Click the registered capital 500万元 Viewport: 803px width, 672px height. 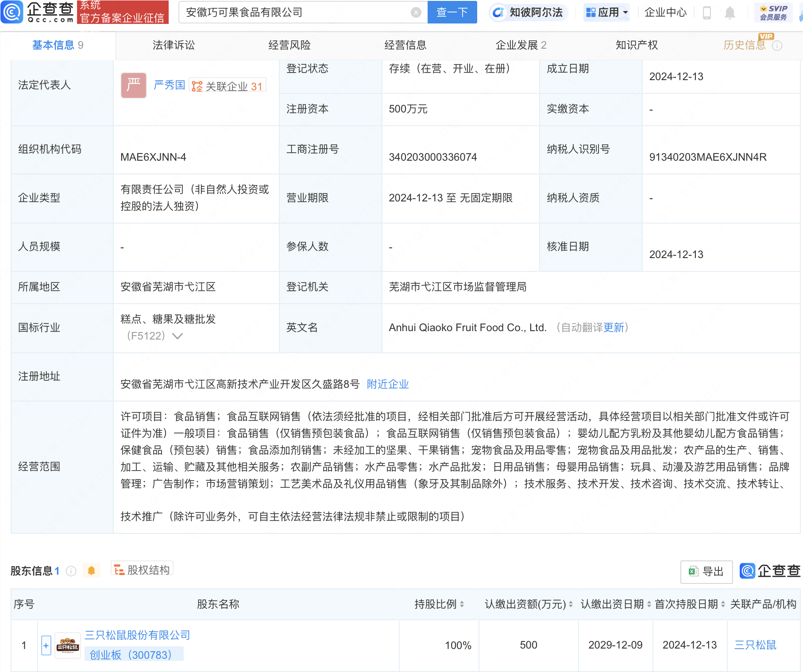point(408,109)
